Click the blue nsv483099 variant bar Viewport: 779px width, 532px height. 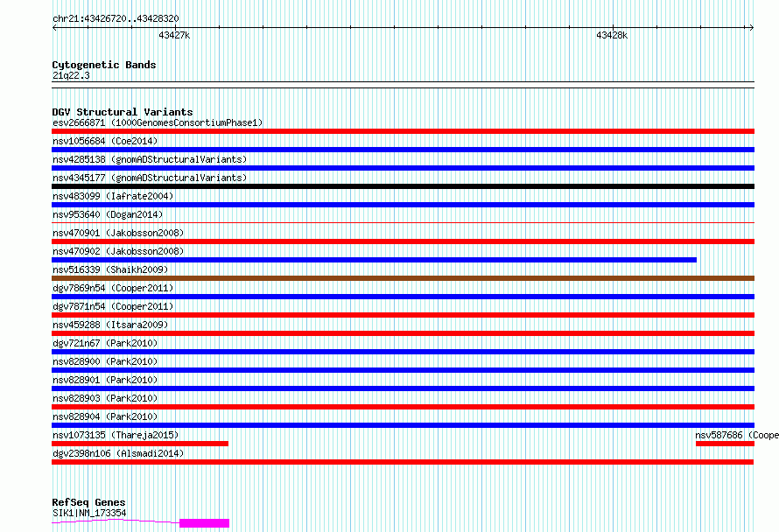click(403, 205)
